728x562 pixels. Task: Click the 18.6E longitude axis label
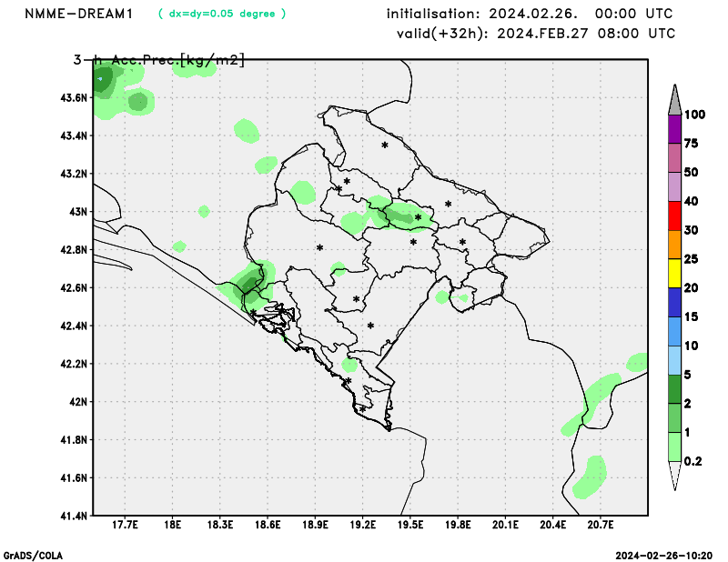click(x=268, y=525)
